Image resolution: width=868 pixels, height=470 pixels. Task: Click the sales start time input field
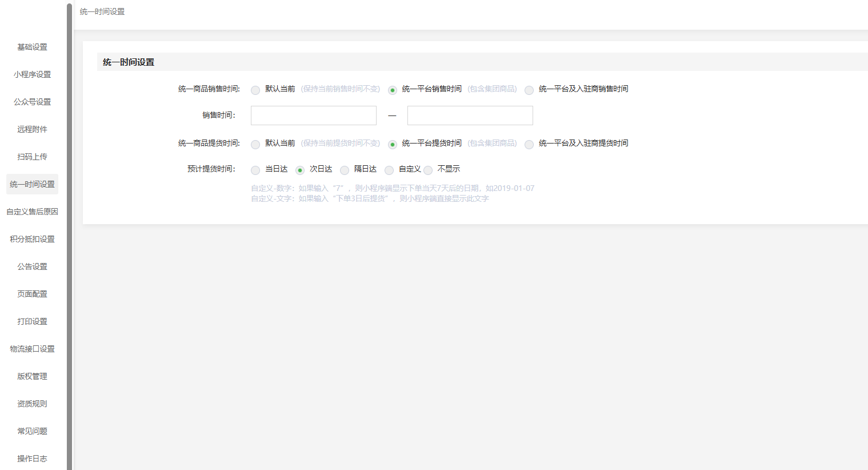pos(314,115)
